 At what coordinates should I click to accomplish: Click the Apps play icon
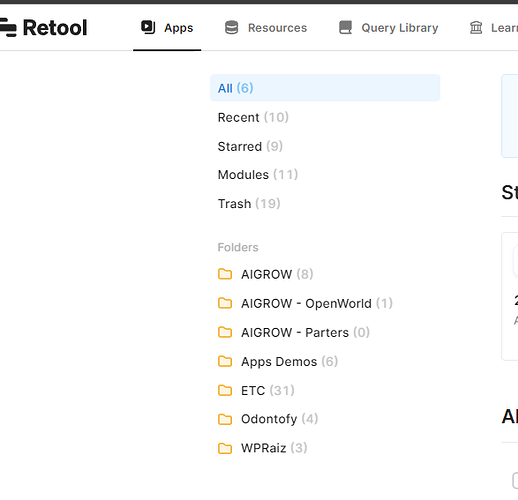148,27
